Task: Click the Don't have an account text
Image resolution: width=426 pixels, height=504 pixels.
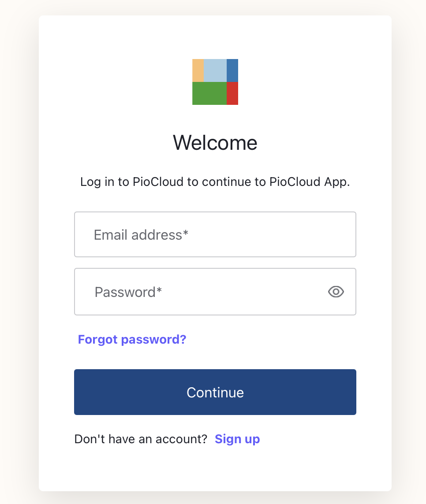Action: point(141,439)
